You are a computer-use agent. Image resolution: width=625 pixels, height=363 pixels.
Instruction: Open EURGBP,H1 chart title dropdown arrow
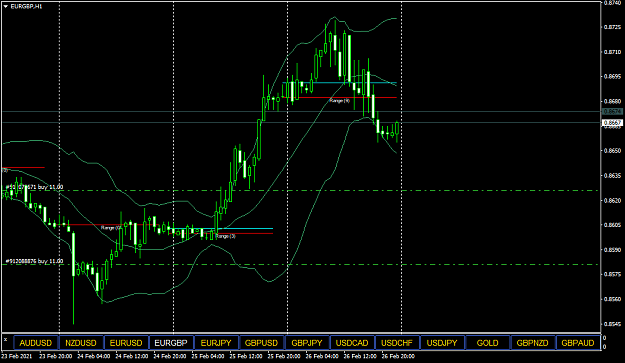tap(6, 7)
